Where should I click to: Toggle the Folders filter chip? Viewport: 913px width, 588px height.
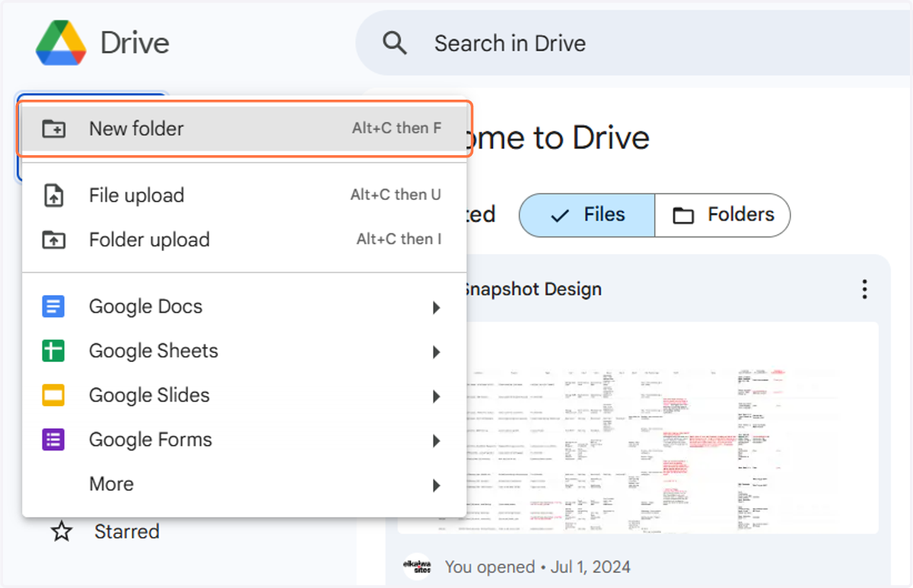click(x=723, y=215)
